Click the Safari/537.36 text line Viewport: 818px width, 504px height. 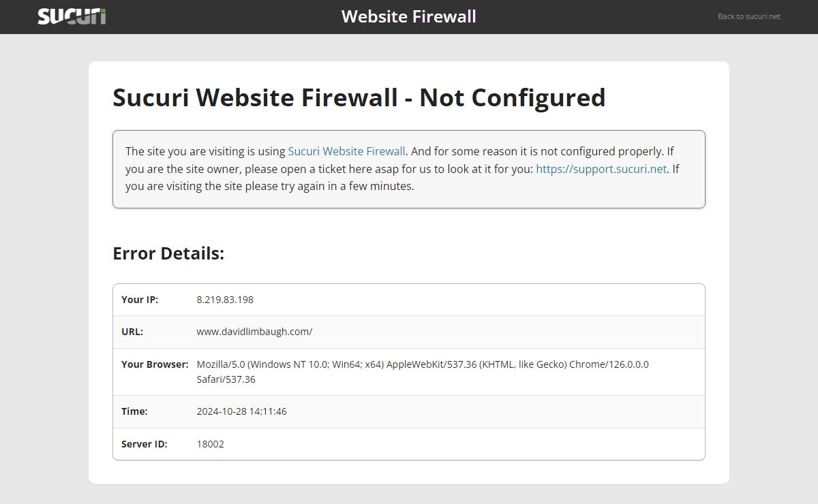[x=226, y=379]
